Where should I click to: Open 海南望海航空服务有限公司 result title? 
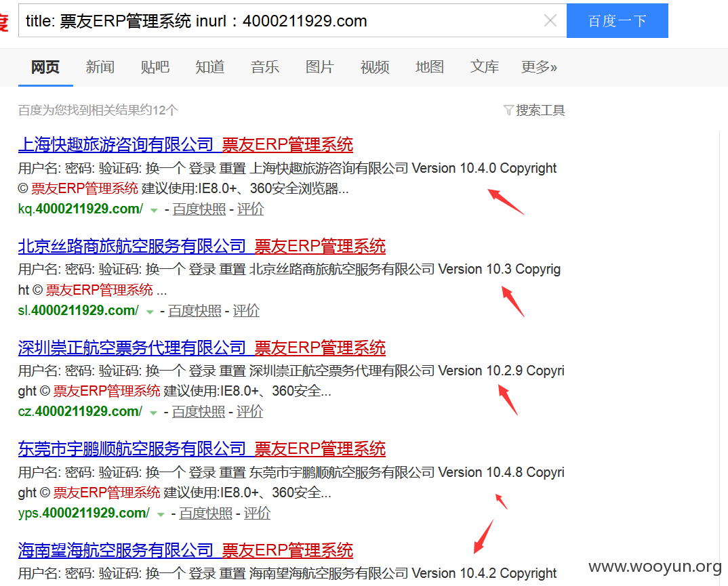tap(186, 550)
